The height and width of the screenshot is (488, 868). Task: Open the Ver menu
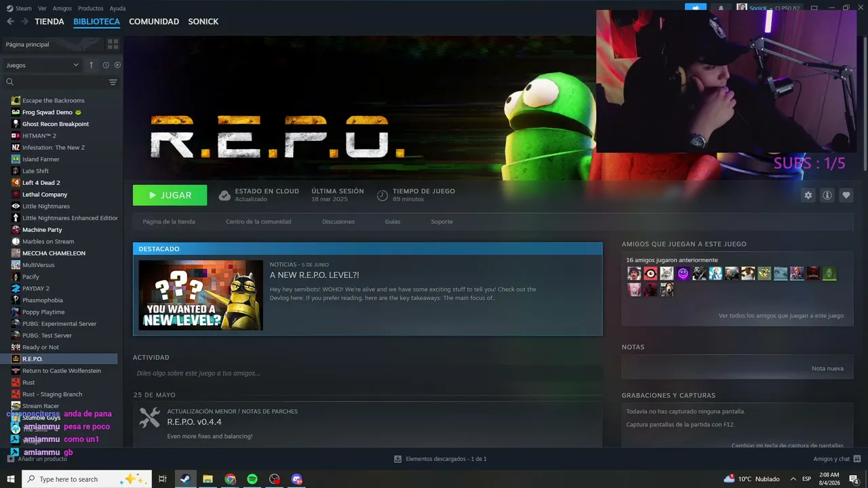pos(42,8)
